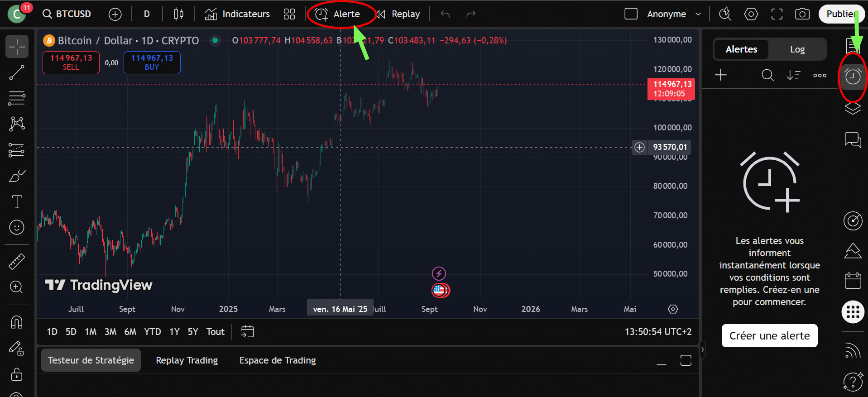
Task: Open the candlestick chart type dropdown
Action: [179, 14]
